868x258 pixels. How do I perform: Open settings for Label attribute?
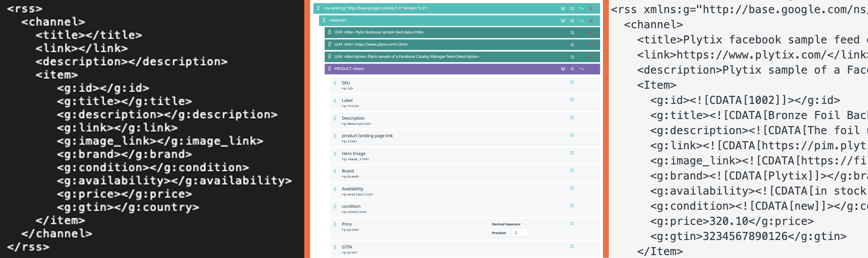(572, 100)
